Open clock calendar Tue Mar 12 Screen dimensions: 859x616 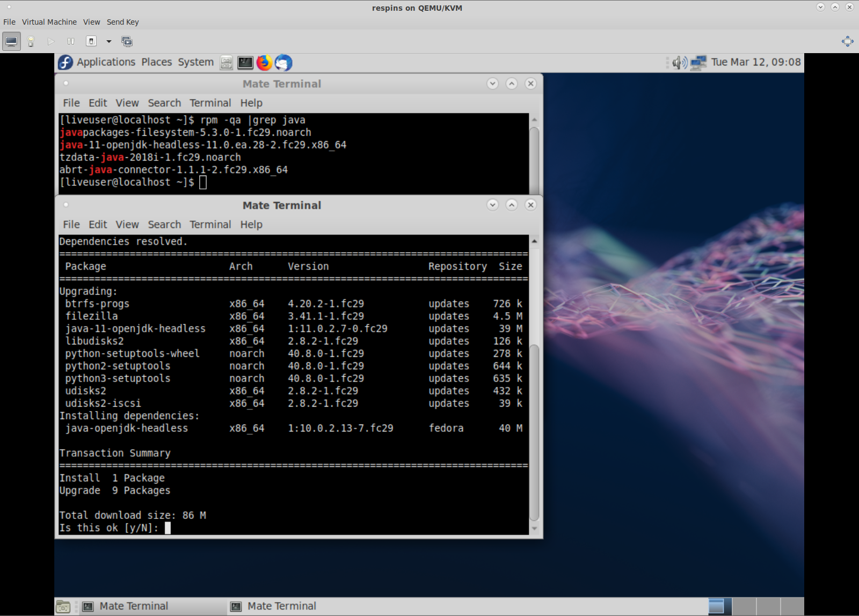(756, 62)
